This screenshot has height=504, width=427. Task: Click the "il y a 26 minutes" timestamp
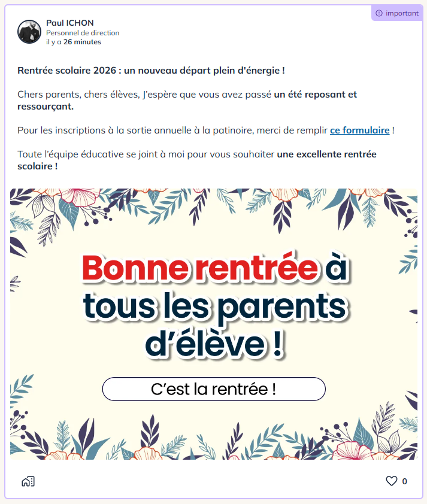[73, 42]
